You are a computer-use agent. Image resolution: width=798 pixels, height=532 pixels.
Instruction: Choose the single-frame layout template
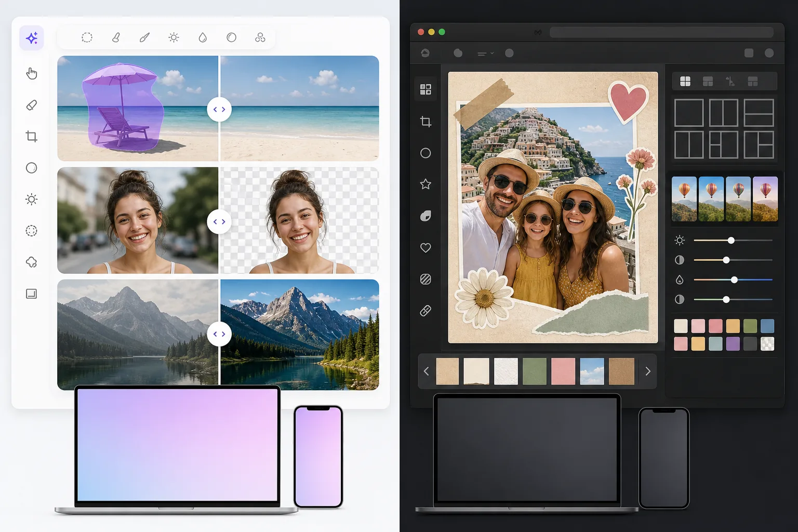(689, 113)
